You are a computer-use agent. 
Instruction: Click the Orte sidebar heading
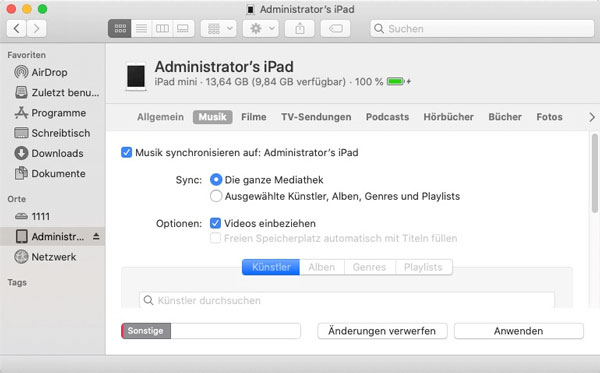coord(17,199)
